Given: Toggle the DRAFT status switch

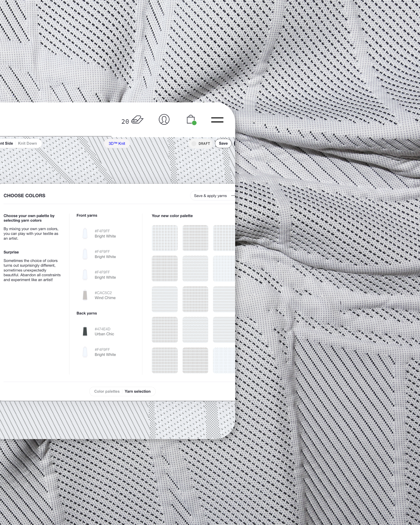Looking at the screenshot, I should click(x=194, y=144).
